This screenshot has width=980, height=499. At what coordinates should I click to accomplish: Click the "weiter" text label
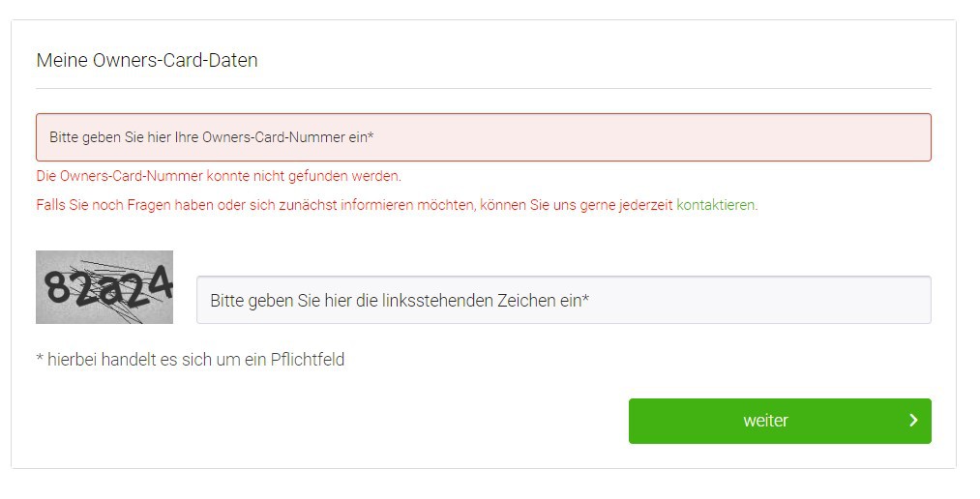click(765, 421)
